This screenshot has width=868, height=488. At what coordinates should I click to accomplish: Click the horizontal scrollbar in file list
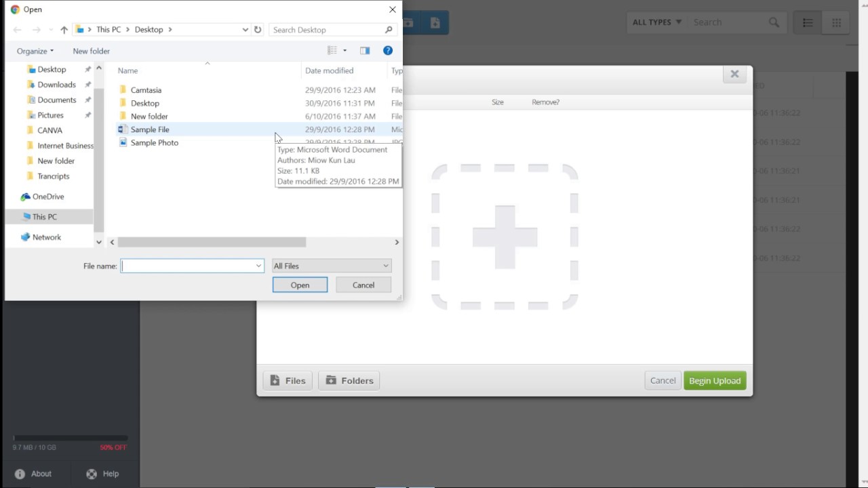[212, 242]
